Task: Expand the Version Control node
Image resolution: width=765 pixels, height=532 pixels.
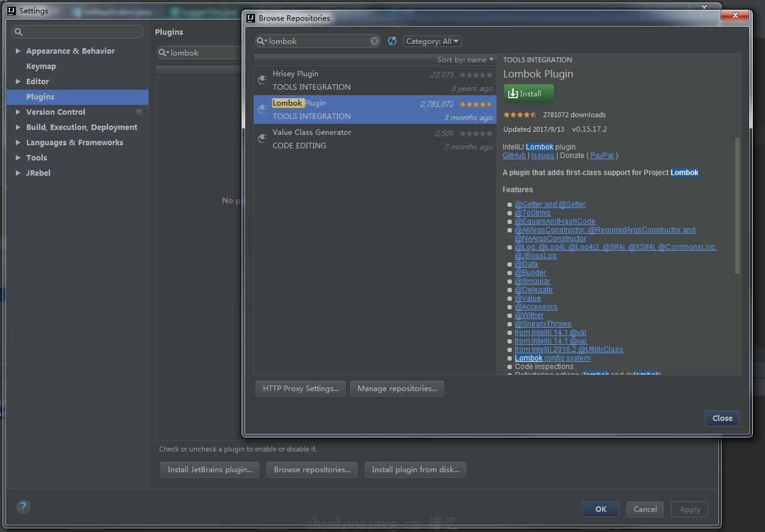Action: pyautogui.click(x=18, y=112)
